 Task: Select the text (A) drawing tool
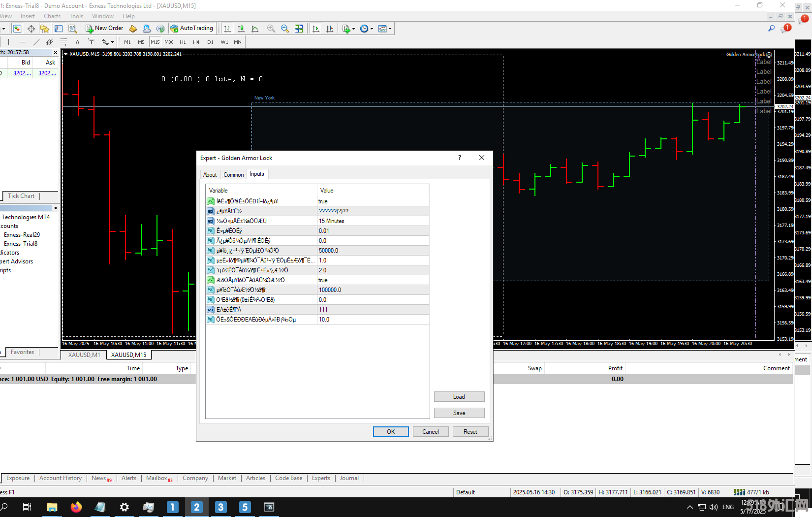pos(77,42)
